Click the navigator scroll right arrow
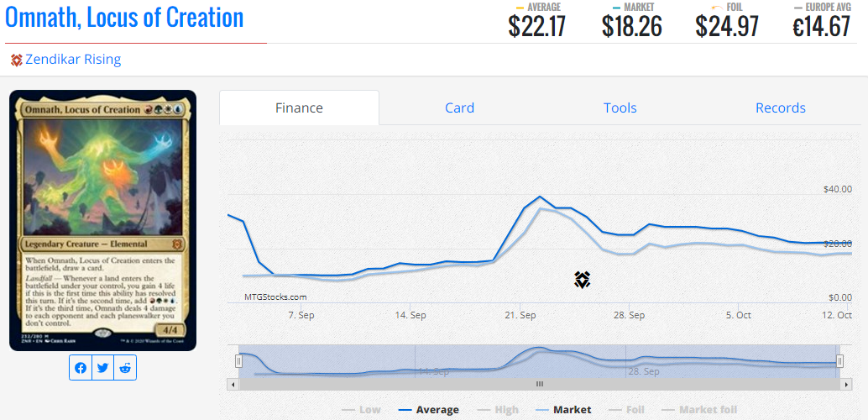Image resolution: width=868 pixels, height=420 pixels. (846, 384)
